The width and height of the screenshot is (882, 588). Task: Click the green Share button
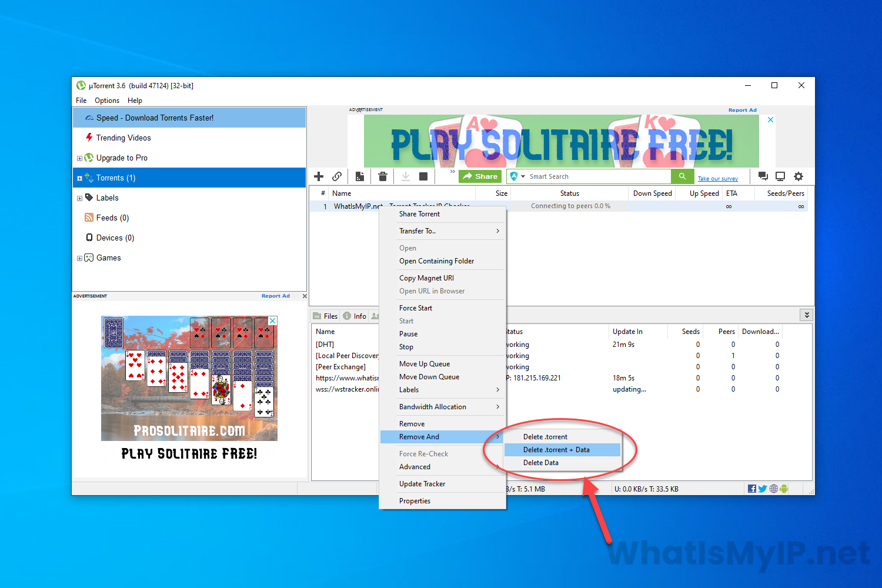point(480,176)
